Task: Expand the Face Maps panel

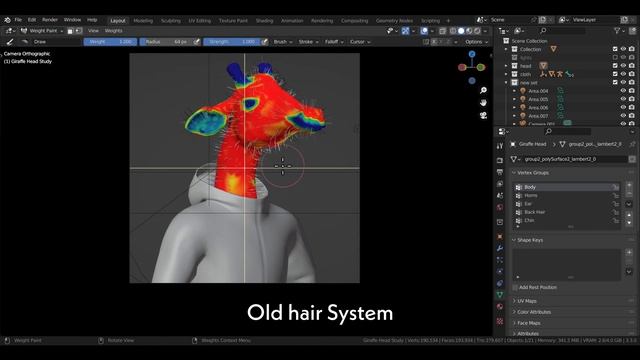Action: 529,323
